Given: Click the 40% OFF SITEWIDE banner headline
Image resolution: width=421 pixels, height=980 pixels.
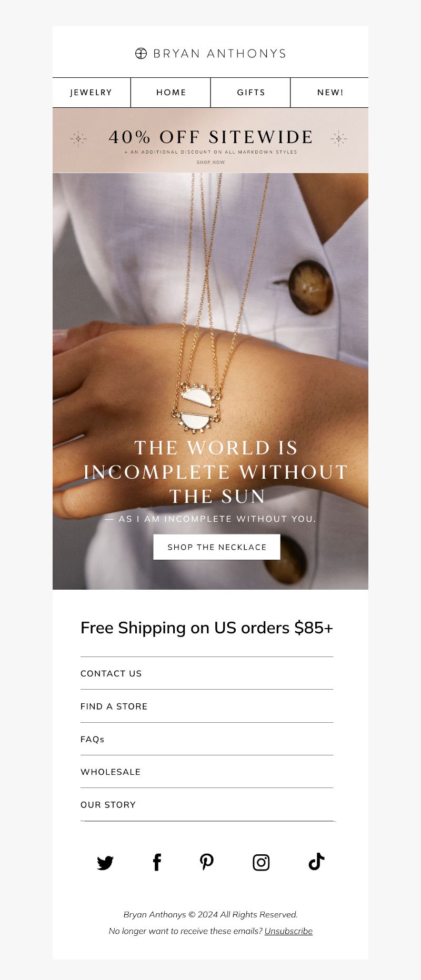Looking at the screenshot, I should pyautogui.click(x=210, y=137).
